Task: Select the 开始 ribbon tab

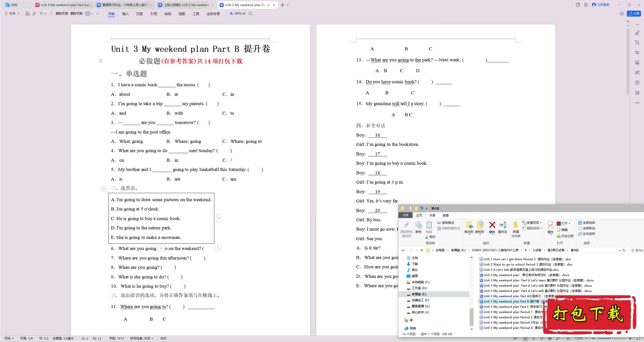Action: pos(111,14)
